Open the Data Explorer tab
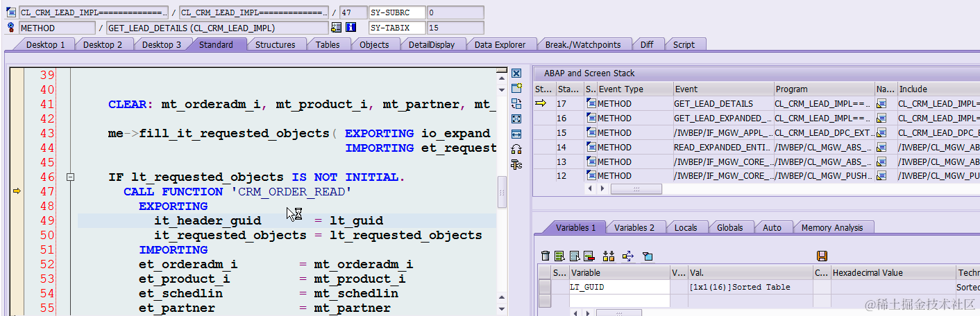980x316 pixels. 500,44
